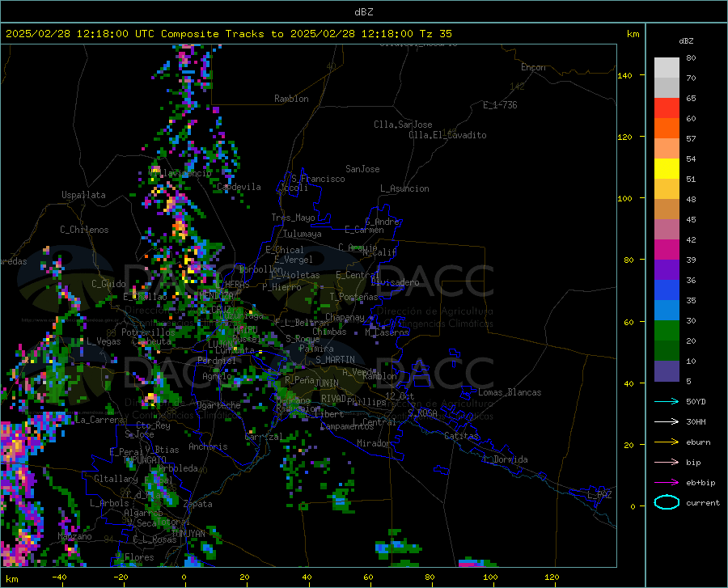Click the 'Encon' map label
Screen dimensions: 728x588
(533, 67)
